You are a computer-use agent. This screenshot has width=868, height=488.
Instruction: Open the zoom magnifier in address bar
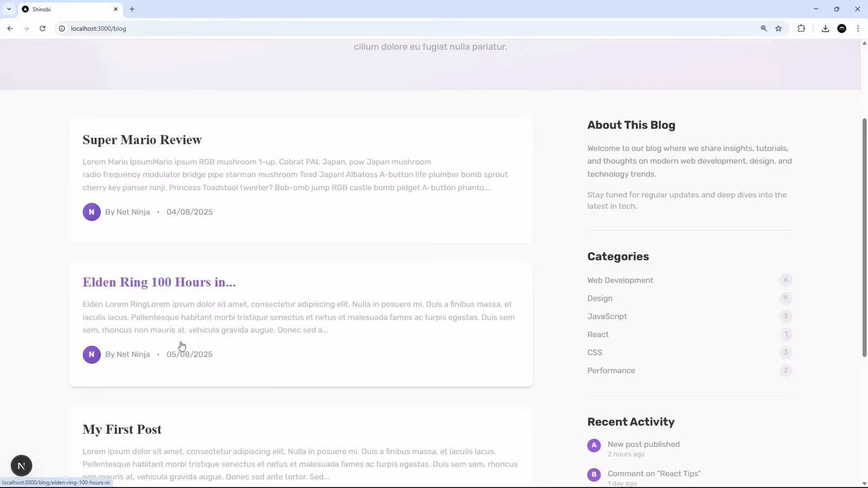764,28
